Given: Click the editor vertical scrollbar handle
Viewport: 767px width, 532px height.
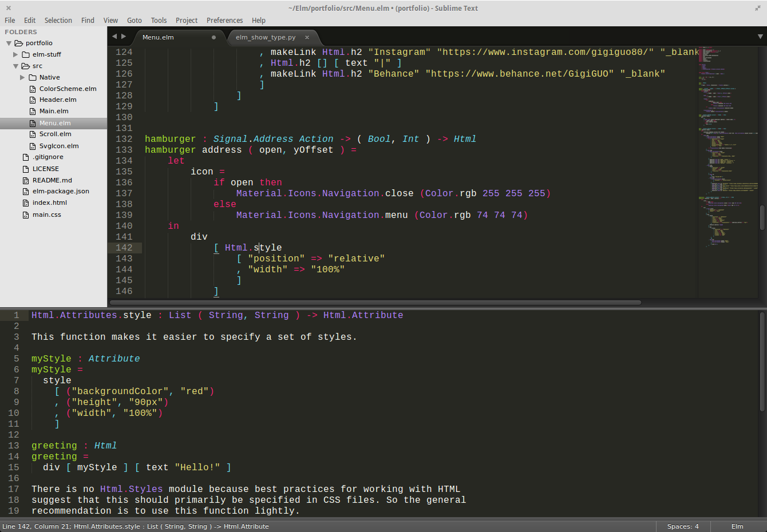Looking at the screenshot, I should click(x=762, y=217).
